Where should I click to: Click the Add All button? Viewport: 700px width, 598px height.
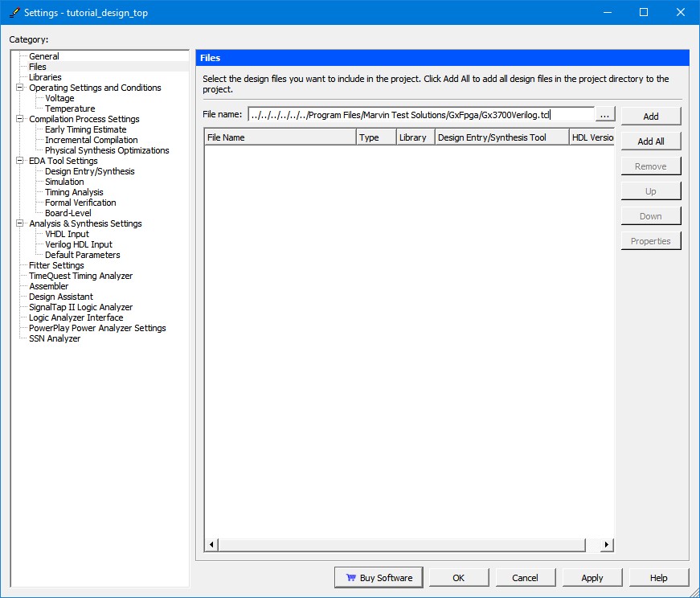pyautogui.click(x=650, y=141)
